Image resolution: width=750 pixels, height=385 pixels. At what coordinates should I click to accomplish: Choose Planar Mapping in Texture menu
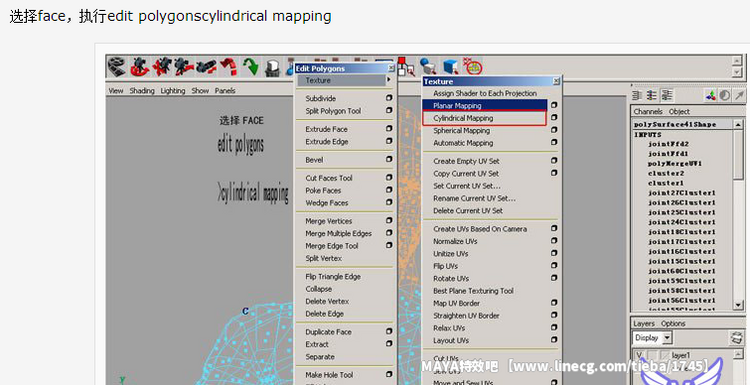[485, 105]
